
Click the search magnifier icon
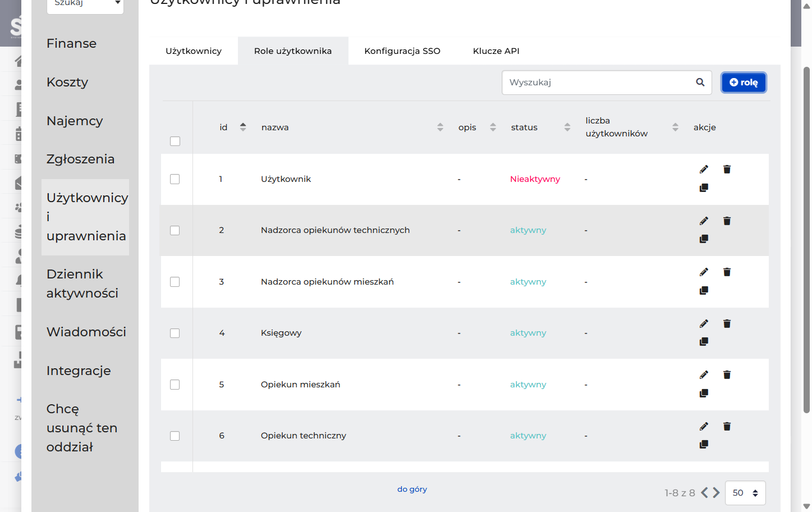700,83
